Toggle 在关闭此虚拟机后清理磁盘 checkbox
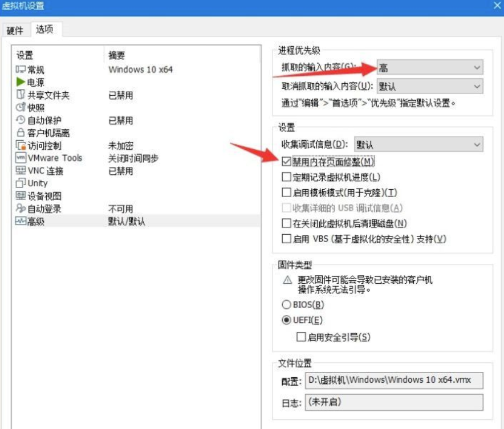The height and width of the screenshot is (429, 504). click(286, 223)
